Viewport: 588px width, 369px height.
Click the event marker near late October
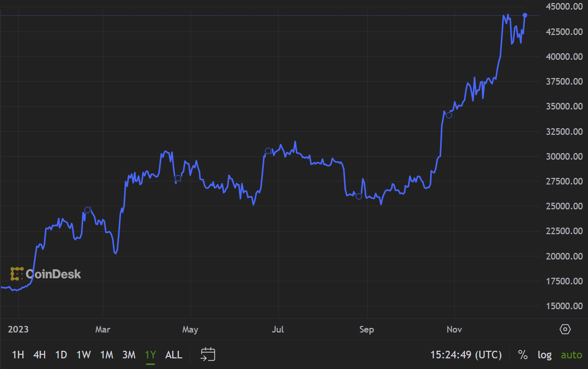[x=449, y=115]
